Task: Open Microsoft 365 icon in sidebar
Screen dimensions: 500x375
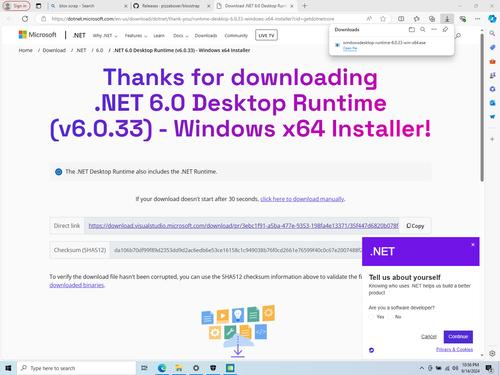Action: click(492, 89)
